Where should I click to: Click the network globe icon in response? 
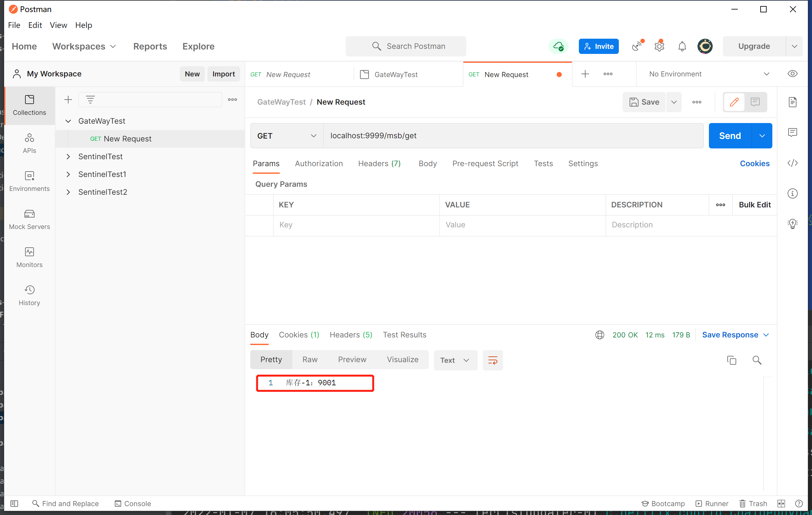pos(599,335)
